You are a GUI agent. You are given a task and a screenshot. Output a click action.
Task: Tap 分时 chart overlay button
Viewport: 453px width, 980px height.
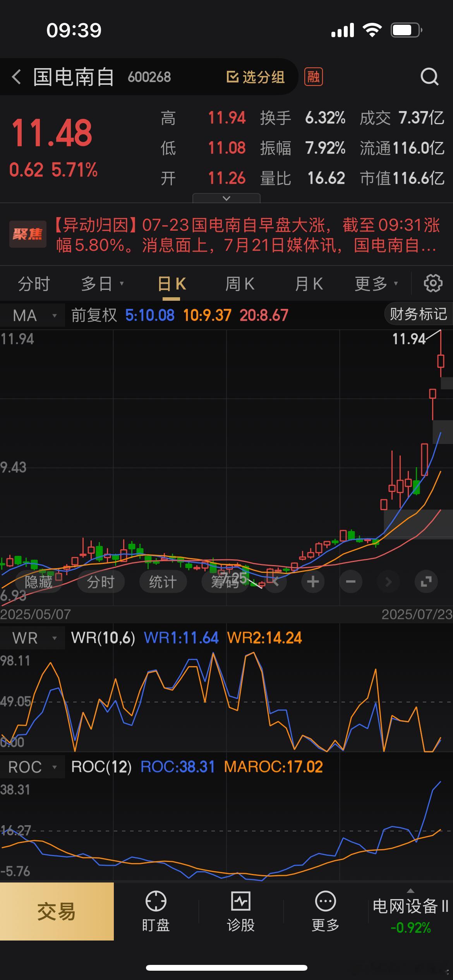[x=101, y=581]
